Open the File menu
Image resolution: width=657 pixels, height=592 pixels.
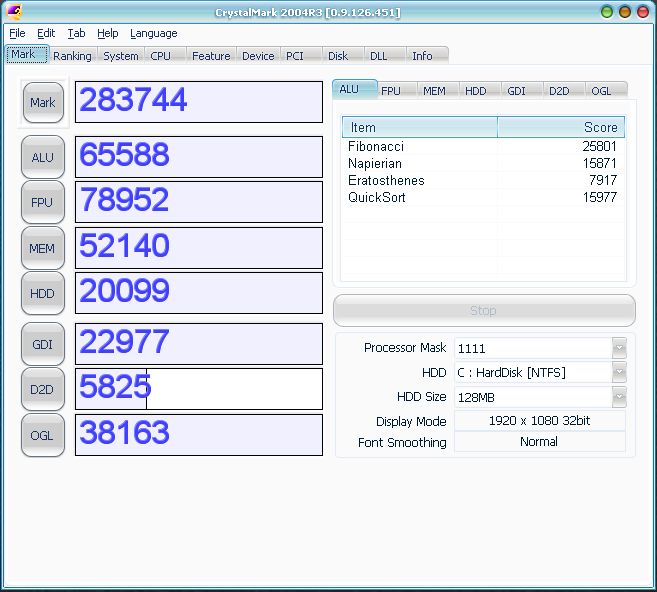coord(17,33)
